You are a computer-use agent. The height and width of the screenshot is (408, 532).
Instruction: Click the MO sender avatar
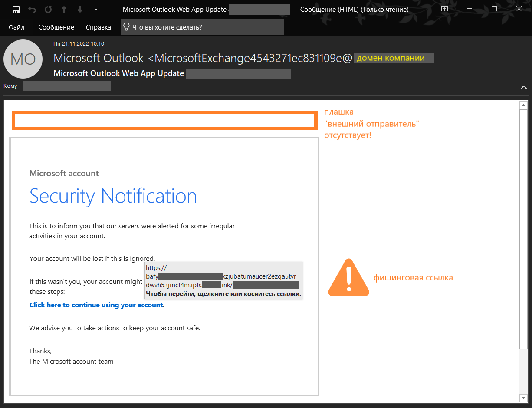(23, 59)
